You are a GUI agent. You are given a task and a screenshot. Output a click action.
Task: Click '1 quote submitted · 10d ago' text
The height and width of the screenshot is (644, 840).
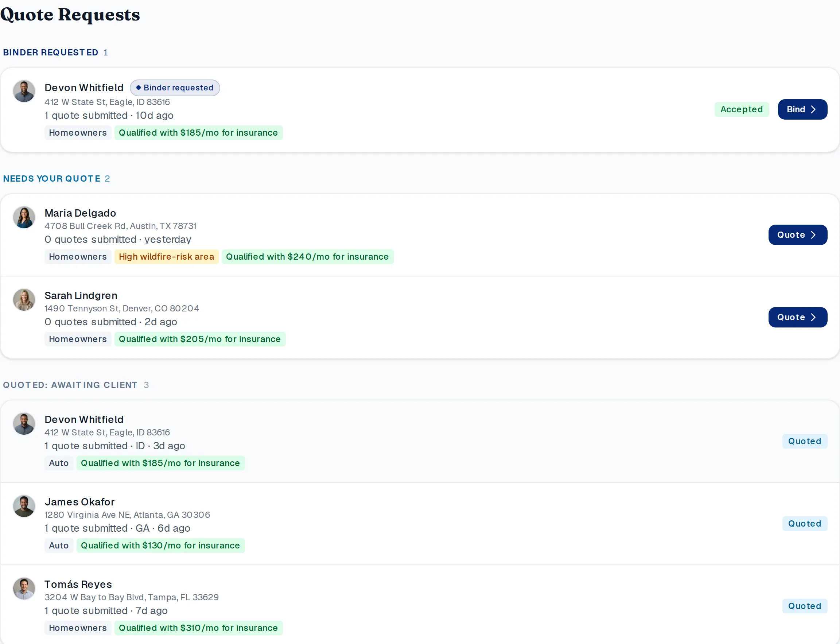coord(109,115)
